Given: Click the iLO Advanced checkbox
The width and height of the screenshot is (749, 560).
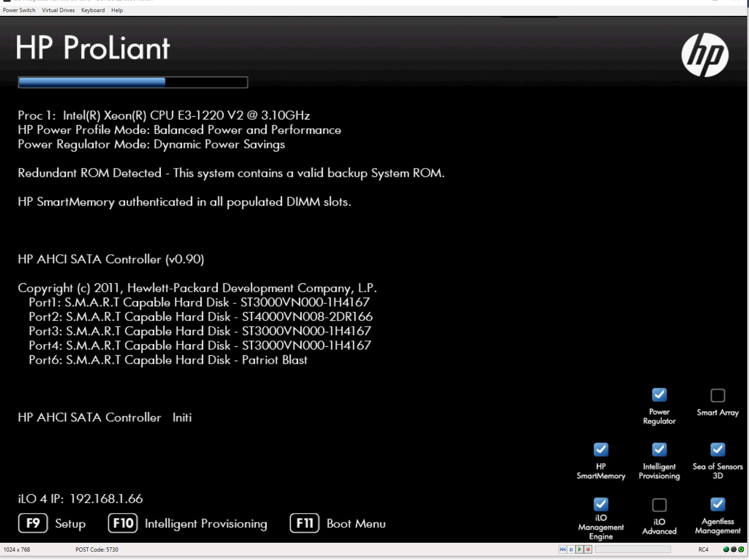Looking at the screenshot, I should point(659,505).
